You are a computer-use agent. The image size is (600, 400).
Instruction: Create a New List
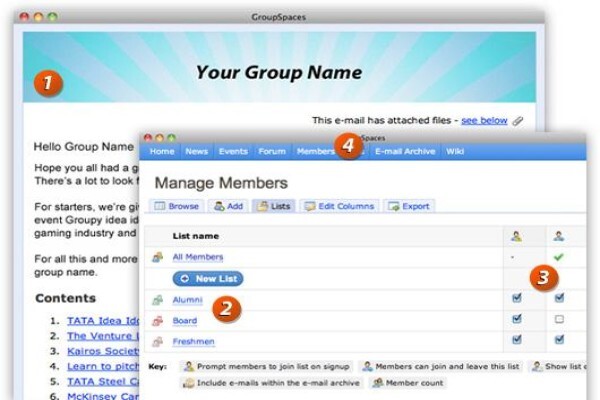click(x=208, y=279)
